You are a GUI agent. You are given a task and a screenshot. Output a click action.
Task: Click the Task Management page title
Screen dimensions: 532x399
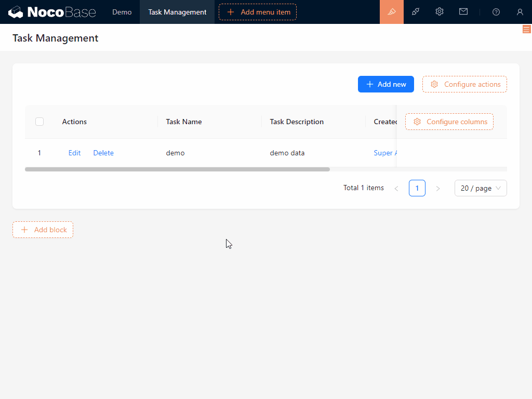tap(55, 38)
